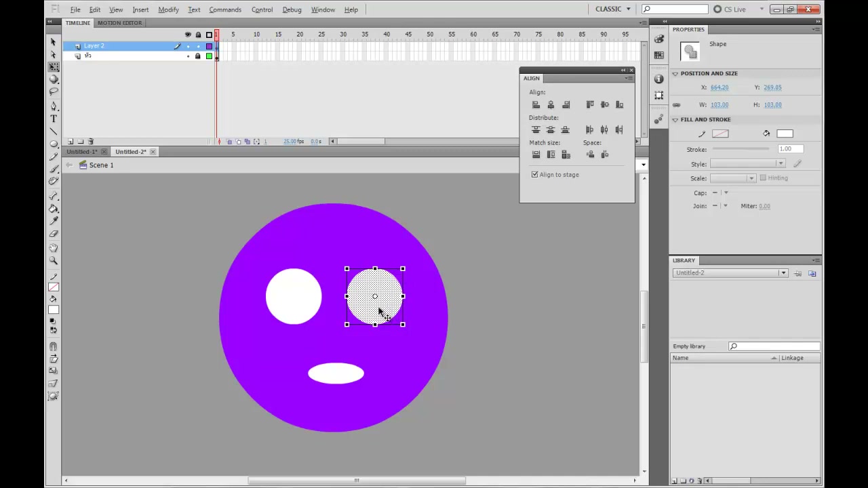Select the Eraser tool
The height and width of the screenshot is (488, 868).
tap(54, 234)
